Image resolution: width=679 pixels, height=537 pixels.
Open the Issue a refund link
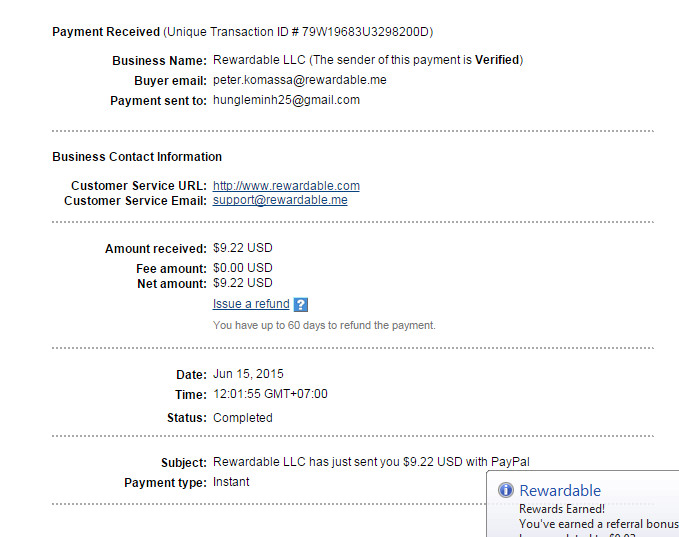click(x=251, y=304)
